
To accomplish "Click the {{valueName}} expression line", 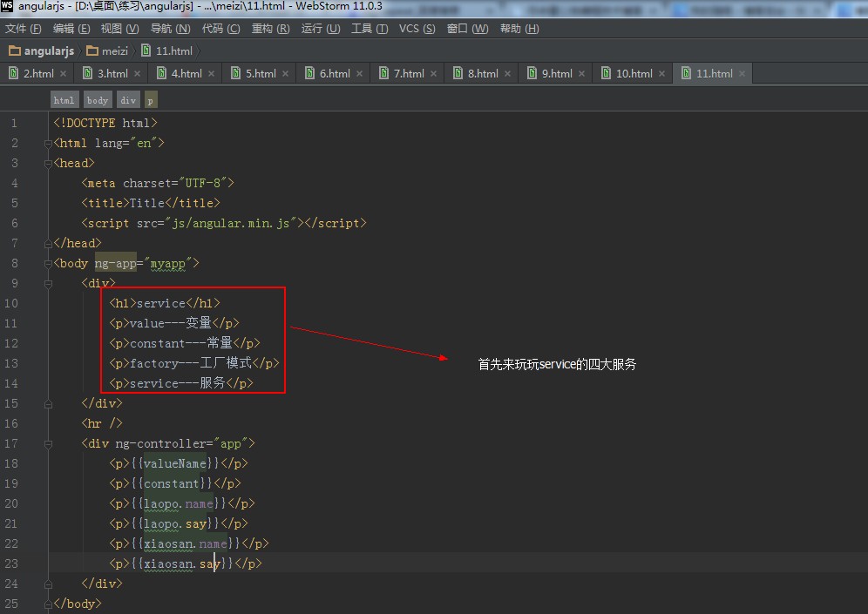I will point(179,463).
